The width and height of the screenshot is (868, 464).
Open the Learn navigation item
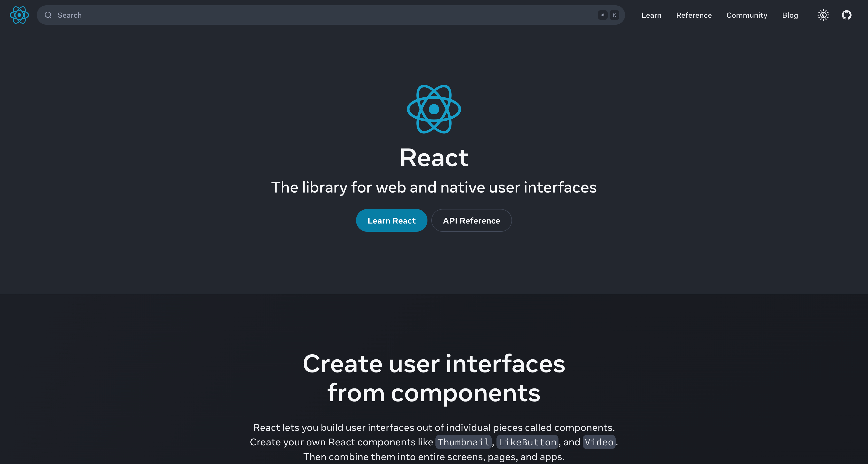pos(651,15)
